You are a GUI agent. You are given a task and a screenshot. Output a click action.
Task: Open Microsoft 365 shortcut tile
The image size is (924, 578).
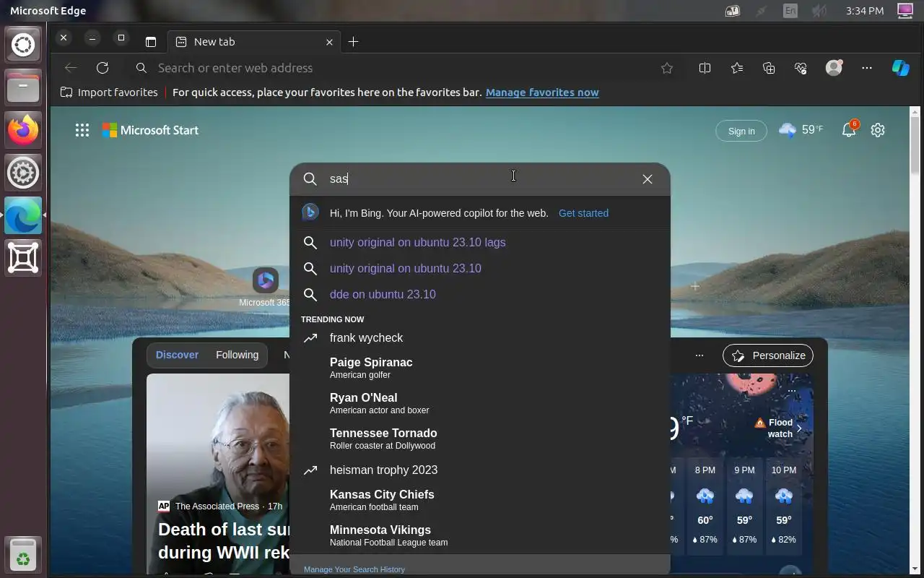265,287
